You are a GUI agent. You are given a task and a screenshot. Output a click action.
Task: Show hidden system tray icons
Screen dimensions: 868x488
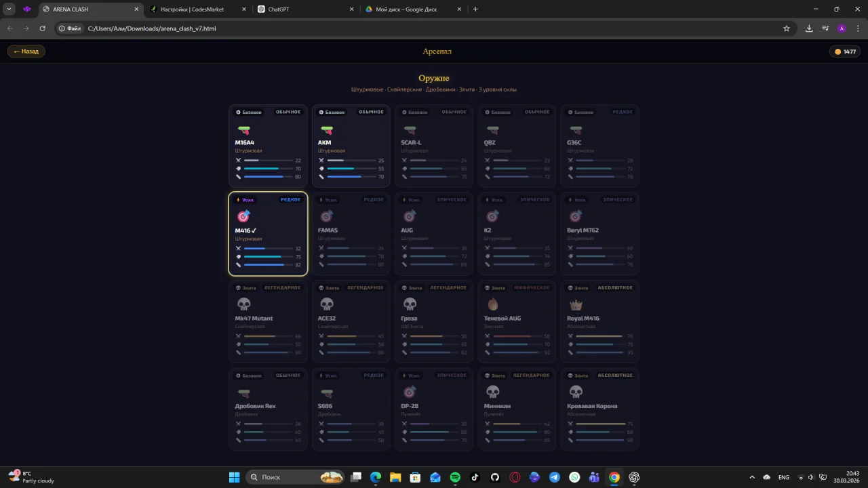pos(751,477)
